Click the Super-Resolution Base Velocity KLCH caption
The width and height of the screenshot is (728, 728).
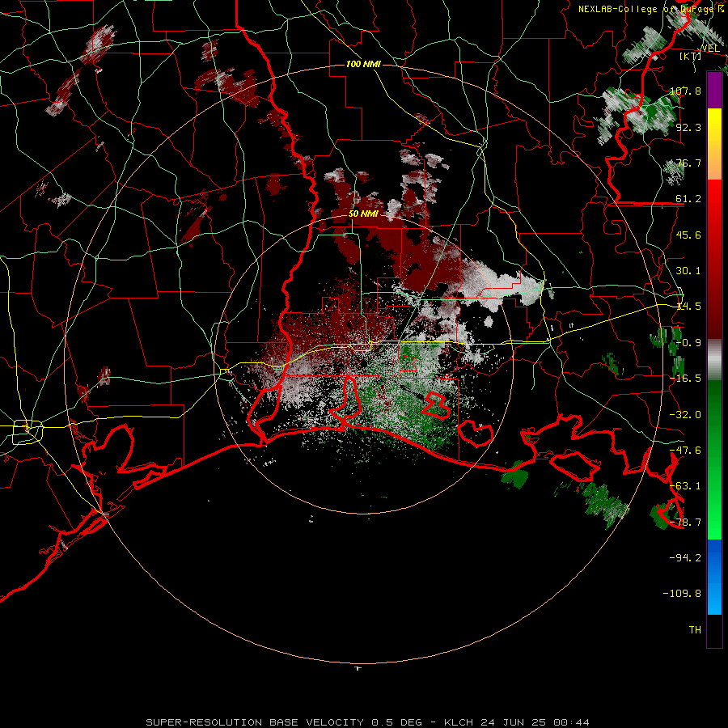(368, 722)
